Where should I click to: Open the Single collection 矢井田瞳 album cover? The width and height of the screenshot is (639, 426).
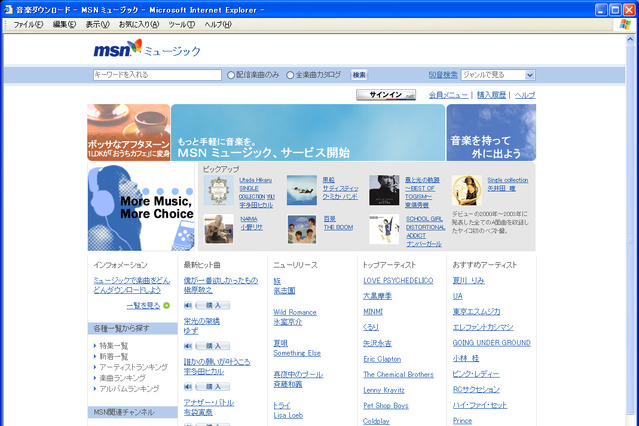pos(467,190)
